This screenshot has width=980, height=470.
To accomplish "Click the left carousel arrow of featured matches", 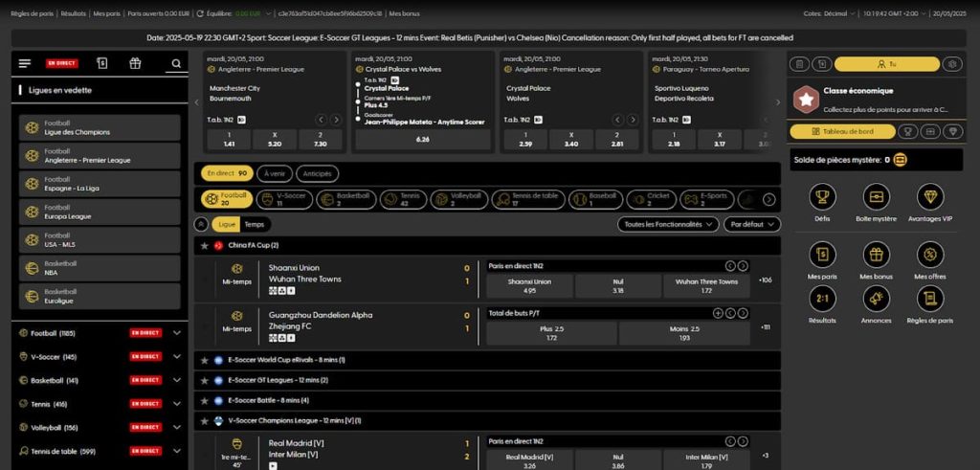I will [x=196, y=101].
